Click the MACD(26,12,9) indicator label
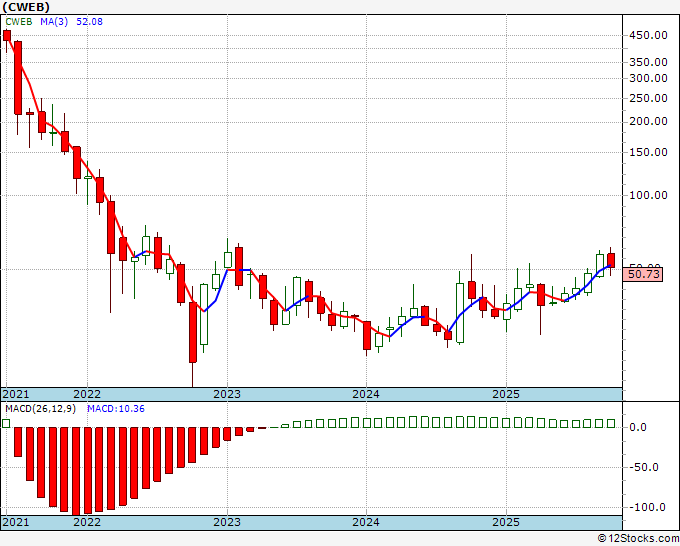680x546 pixels. point(40,409)
